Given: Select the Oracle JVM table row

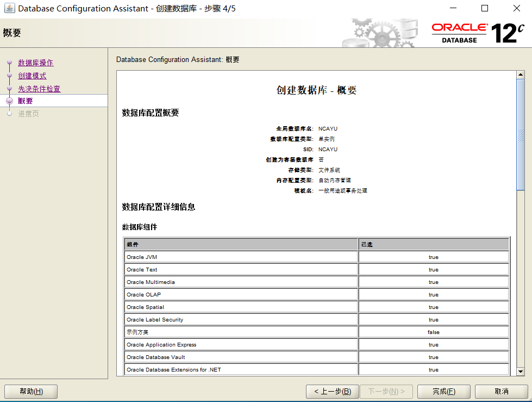Looking at the screenshot, I should point(317,257).
